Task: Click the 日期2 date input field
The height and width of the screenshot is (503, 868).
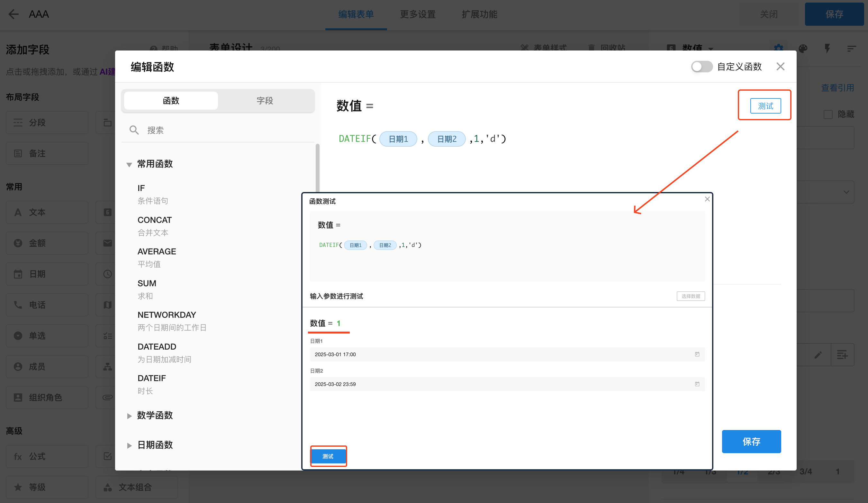Action: coord(507,384)
